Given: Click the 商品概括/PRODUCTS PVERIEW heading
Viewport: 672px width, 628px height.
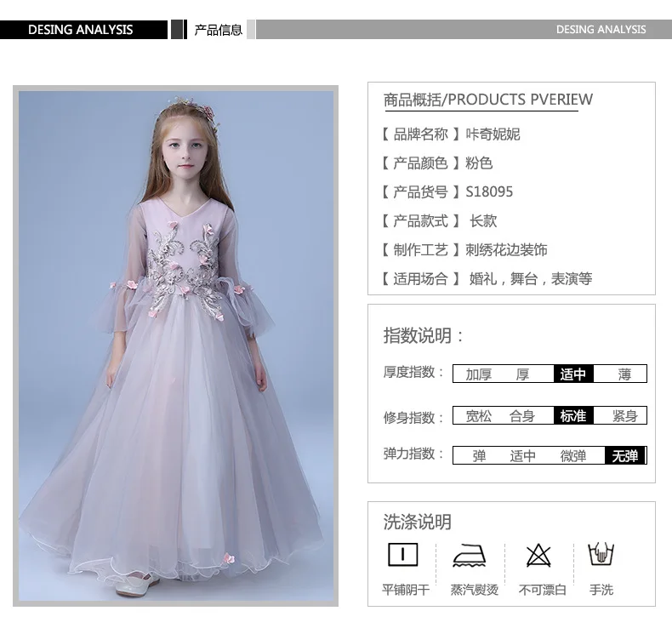Looking at the screenshot, I should 487,100.
